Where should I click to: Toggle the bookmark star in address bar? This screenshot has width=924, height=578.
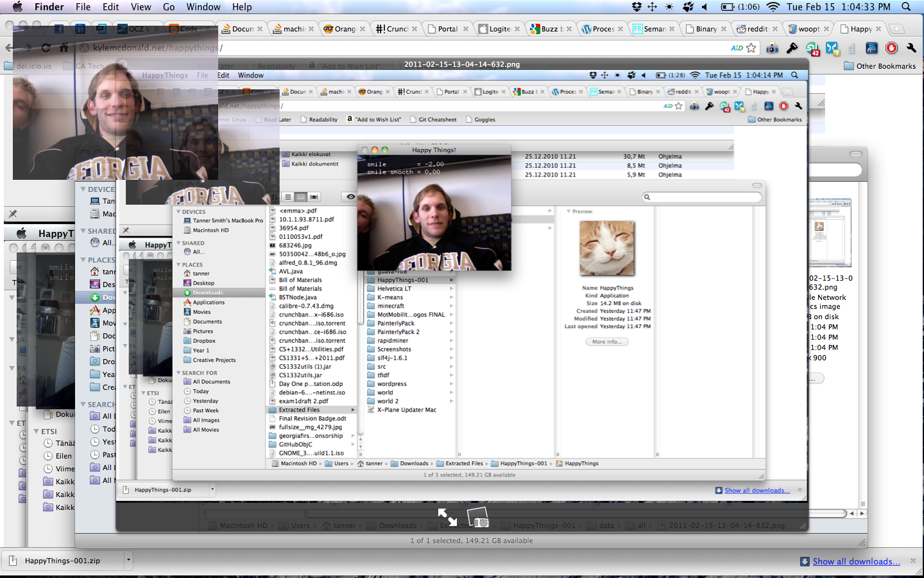tap(751, 48)
